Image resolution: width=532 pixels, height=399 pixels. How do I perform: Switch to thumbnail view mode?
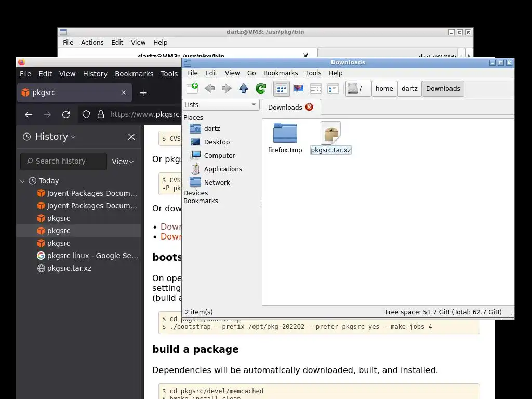click(299, 88)
